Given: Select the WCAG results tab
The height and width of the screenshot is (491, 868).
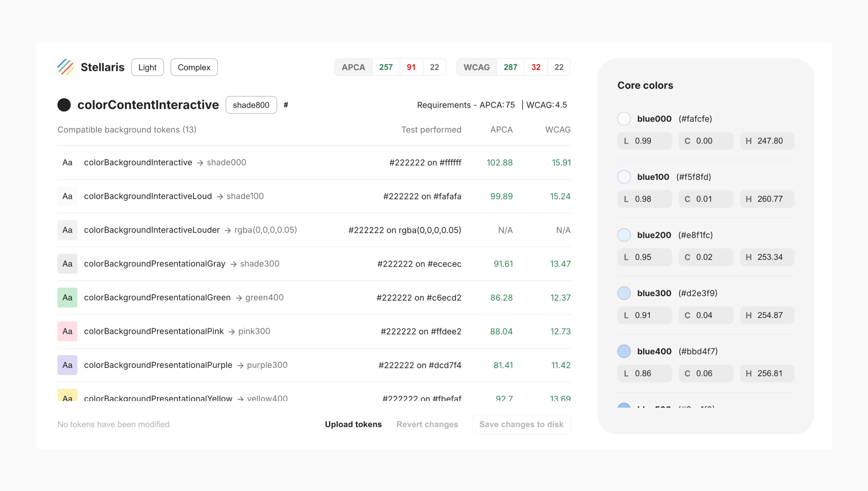Looking at the screenshot, I should click(x=476, y=67).
